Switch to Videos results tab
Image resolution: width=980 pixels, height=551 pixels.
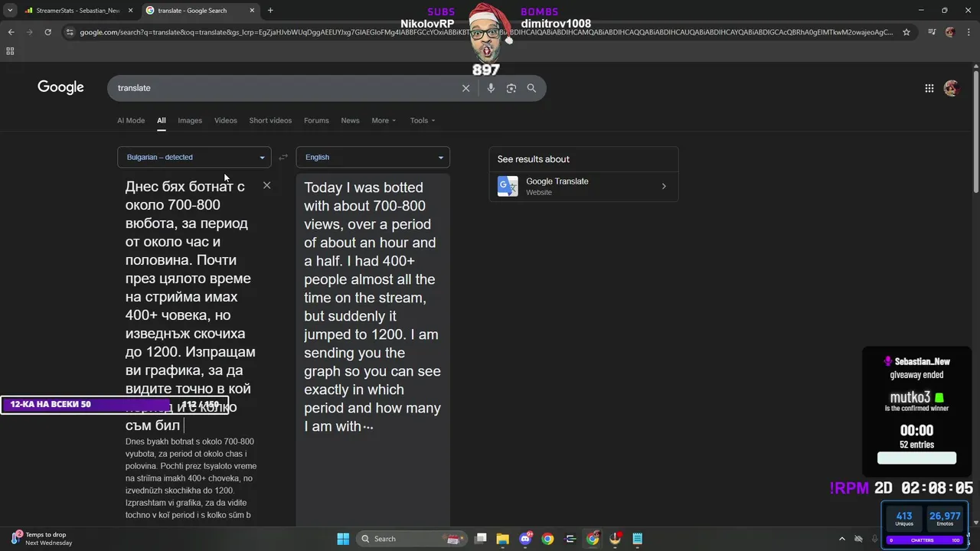pos(226,120)
